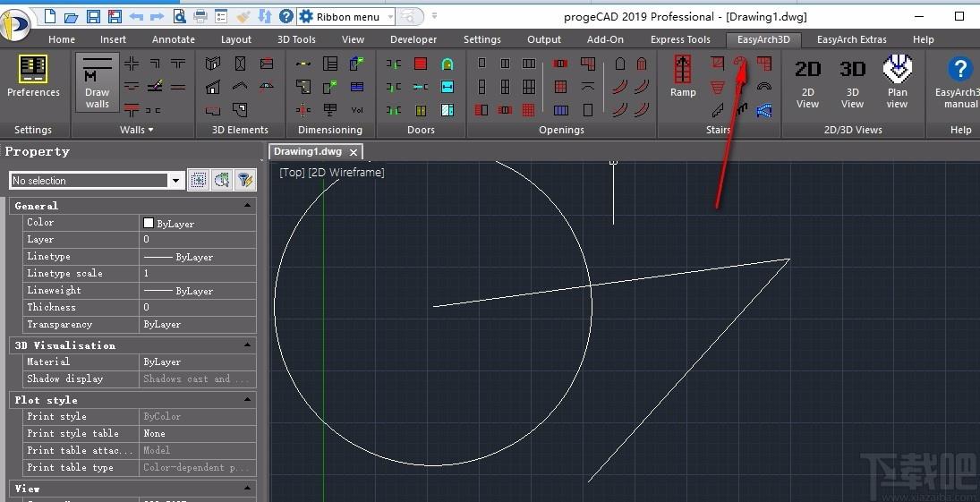The image size is (980, 502).
Task: Click the Save As icon
Action: coord(115,16)
